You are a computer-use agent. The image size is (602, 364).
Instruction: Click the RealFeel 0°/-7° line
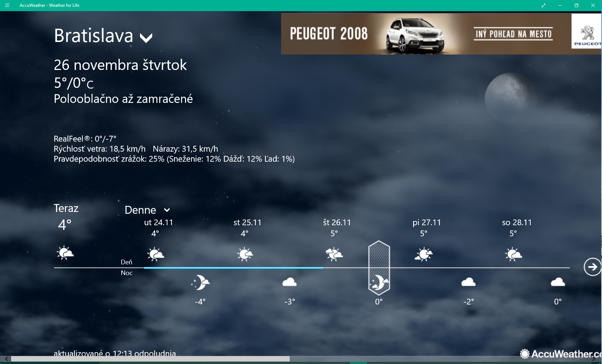coord(85,139)
